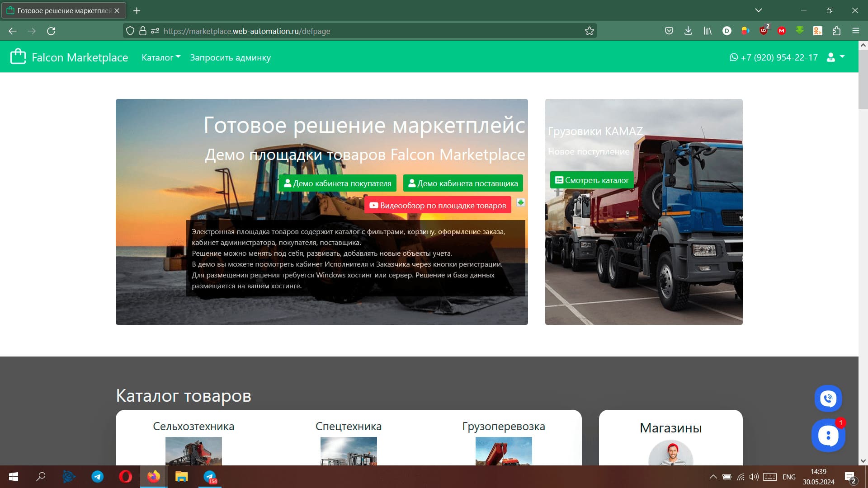Click the small green download arrow beside video button

pos(521,202)
